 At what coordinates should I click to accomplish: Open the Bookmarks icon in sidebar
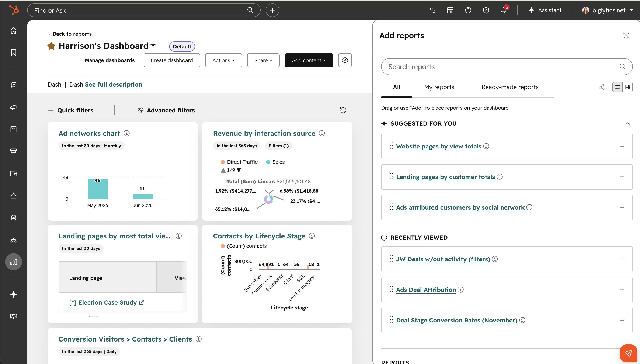[x=14, y=53]
